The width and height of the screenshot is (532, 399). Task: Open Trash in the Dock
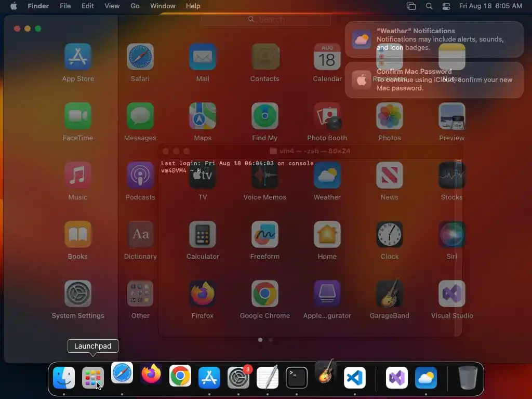tap(468, 378)
